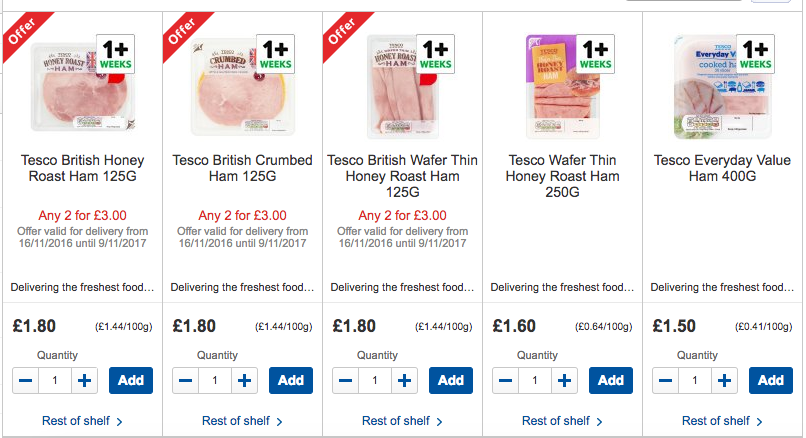Expand Rest of shelf for Everyday Value Ham
Image resolution: width=806 pixels, height=438 pixels.
coord(722,421)
